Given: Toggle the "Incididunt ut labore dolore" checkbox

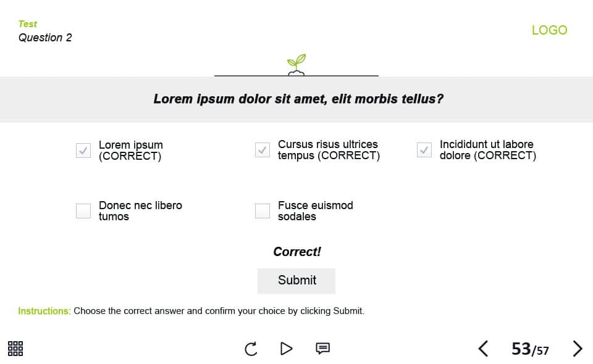Looking at the screenshot, I should 424,150.
